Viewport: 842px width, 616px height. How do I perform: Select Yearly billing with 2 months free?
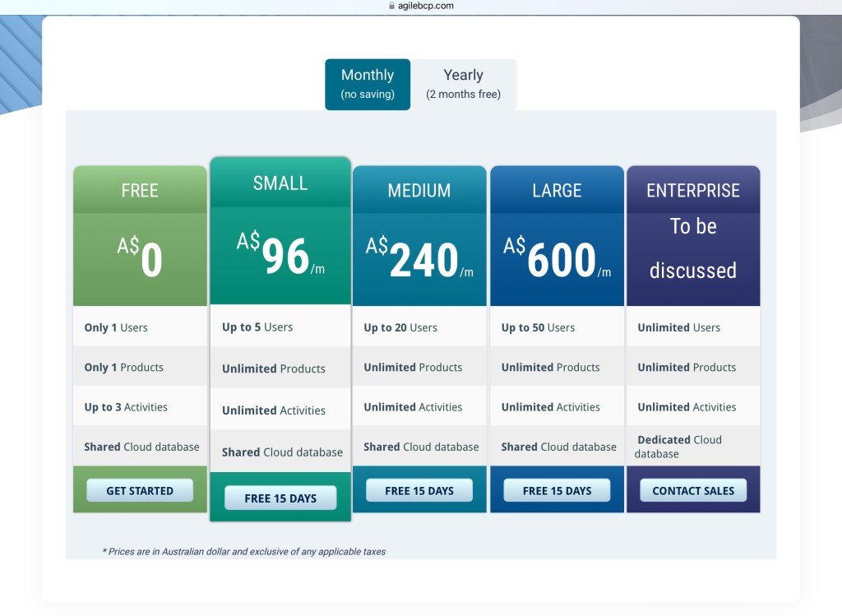(x=463, y=84)
